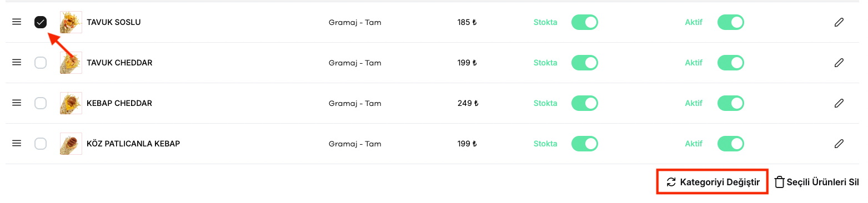The image size is (868, 203).
Task: Toggle Stokta switch for TAVUK SOSLU
Action: tap(585, 22)
